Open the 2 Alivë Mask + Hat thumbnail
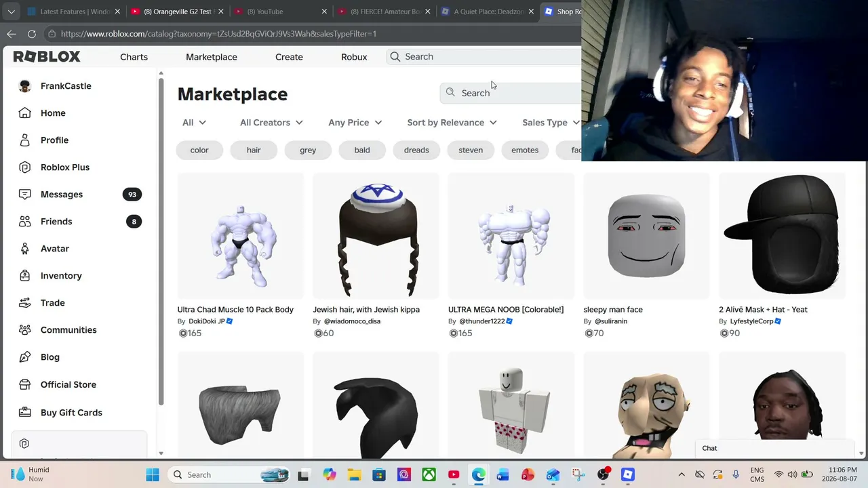The image size is (868, 488). pos(782,236)
